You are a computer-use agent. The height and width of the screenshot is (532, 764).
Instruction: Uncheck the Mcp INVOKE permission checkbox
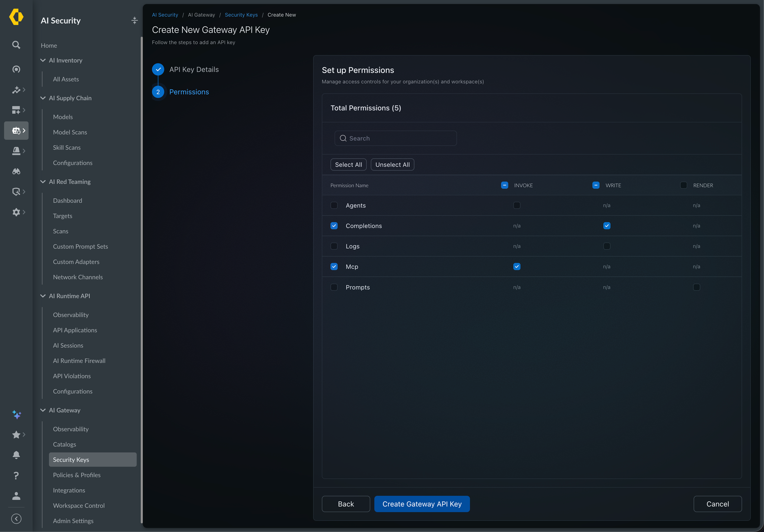pos(517,266)
